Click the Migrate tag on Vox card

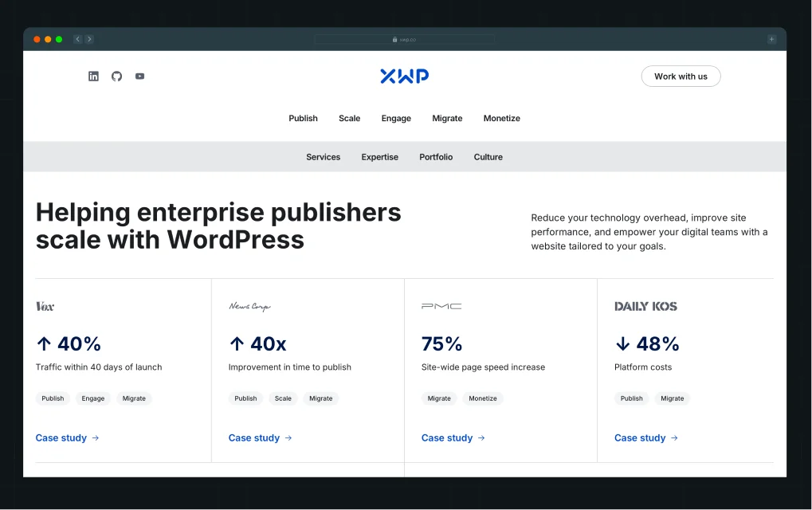134,398
